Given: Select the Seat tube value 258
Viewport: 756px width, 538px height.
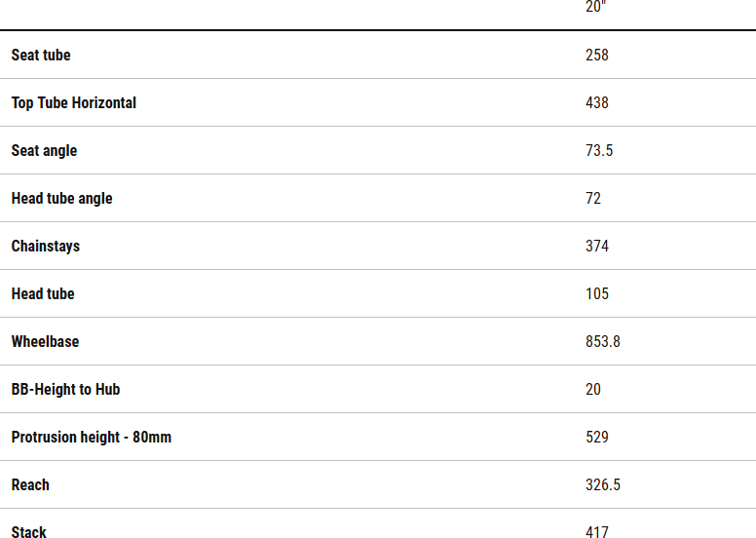Looking at the screenshot, I should (x=597, y=56).
